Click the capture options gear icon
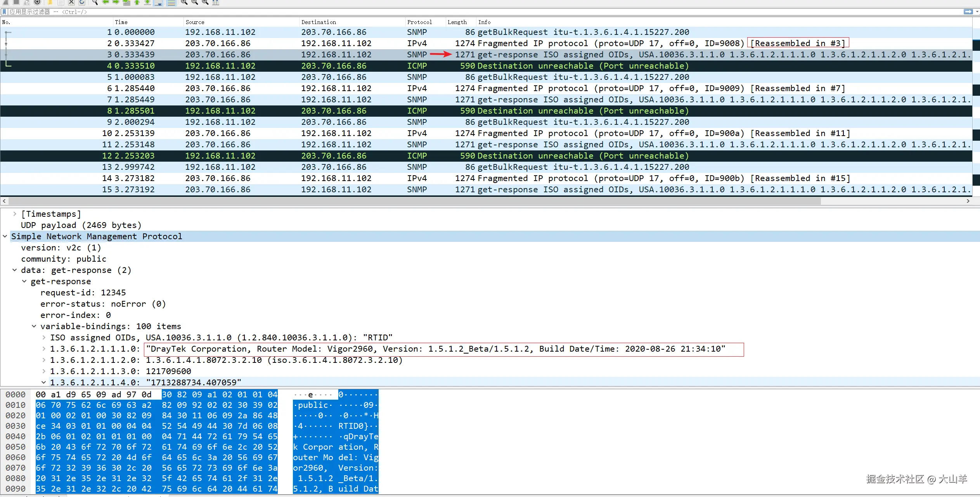Image resolution: width=980 pixels, height=497 pixels. pyautogui.click(x=37, y=2)
